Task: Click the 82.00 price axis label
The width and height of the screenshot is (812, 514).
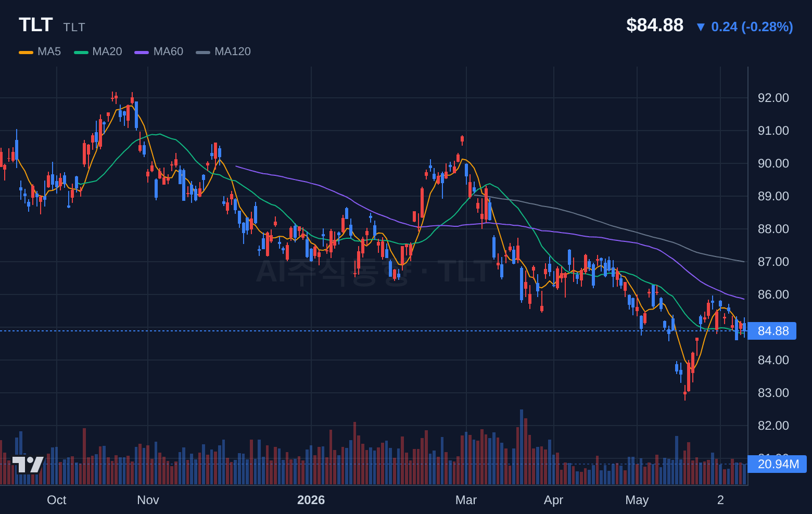Action: (773, 426)
